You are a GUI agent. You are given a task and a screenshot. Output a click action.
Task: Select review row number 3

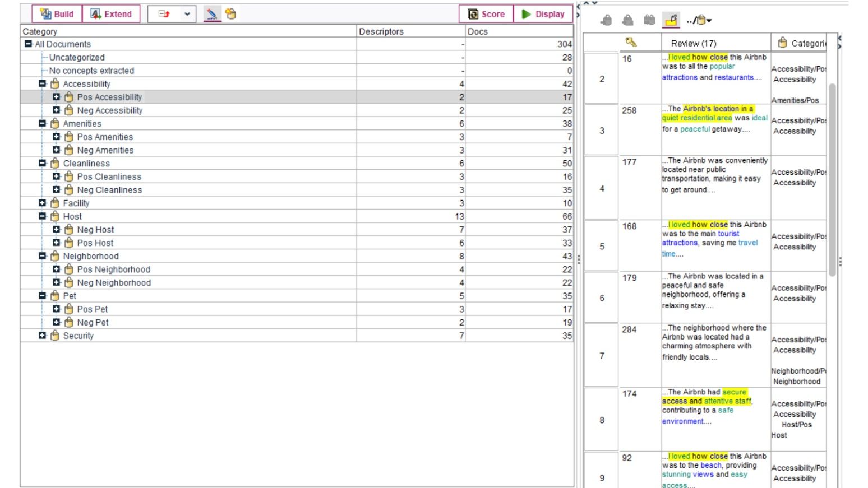point(602,131)
